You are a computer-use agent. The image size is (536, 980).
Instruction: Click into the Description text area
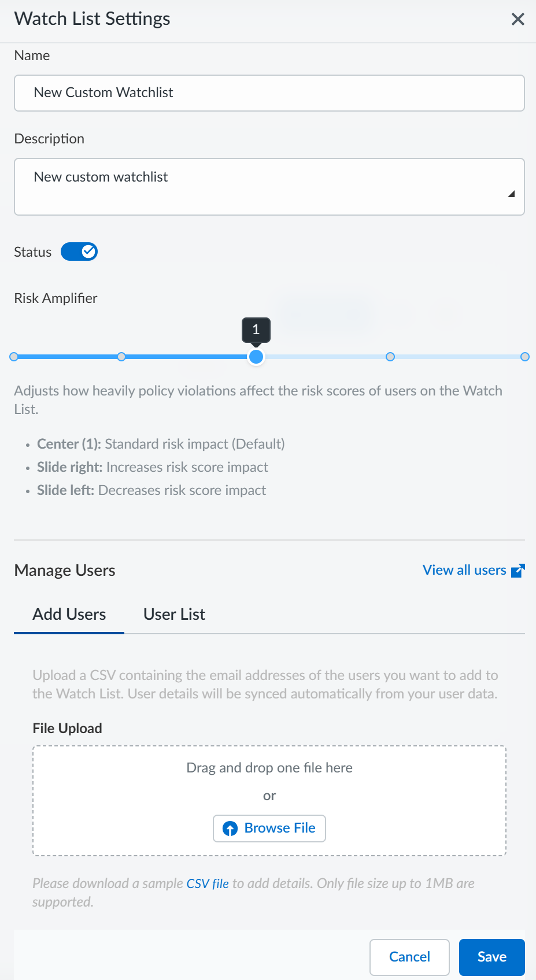[269, 187]
